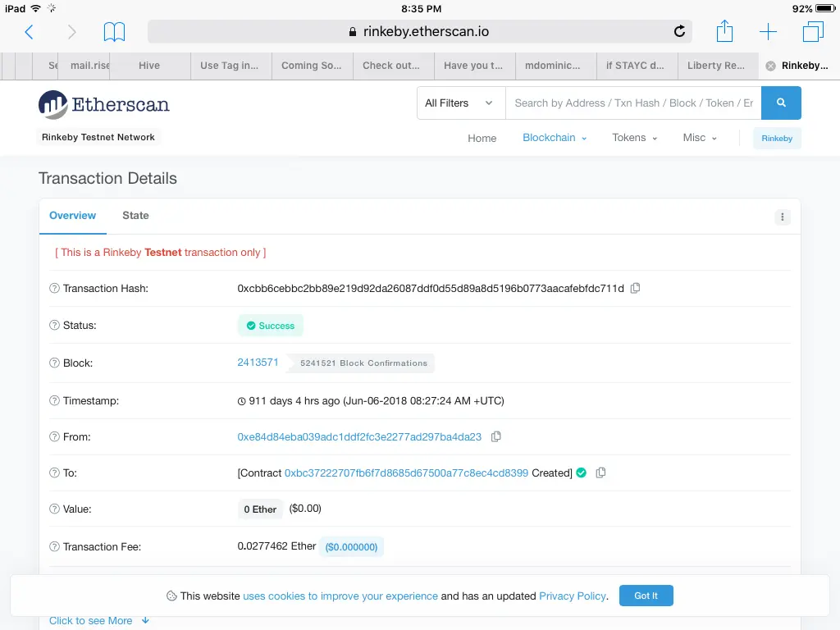Open the uses cookies to improve link

click(x=340, y=596)
